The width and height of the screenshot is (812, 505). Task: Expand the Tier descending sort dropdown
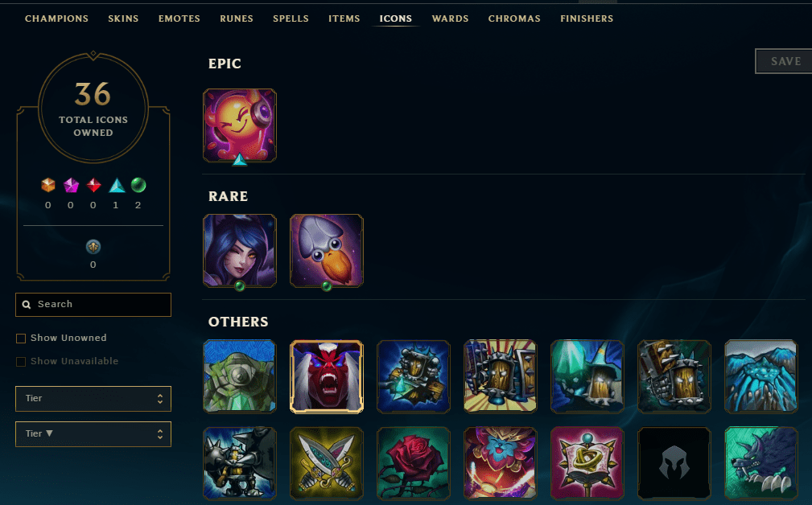tap(93, 434)
